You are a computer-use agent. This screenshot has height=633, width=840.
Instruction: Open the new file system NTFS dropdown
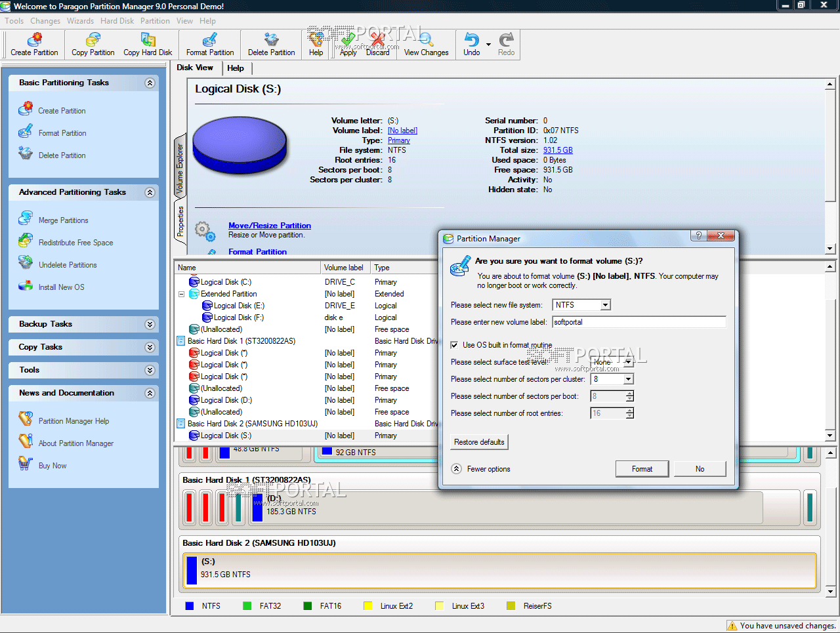pos(606,305)
